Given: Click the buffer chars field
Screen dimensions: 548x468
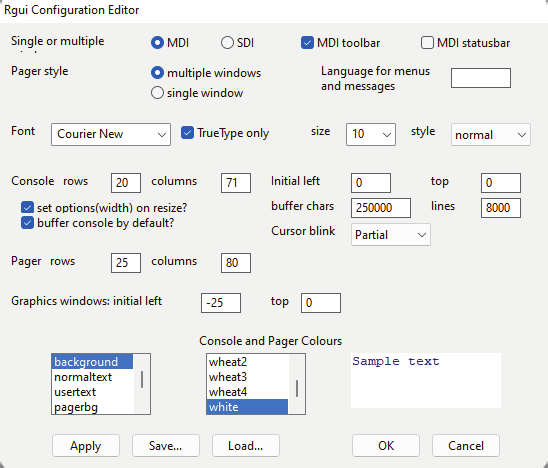Looking at the screenshot, I should pos(381,208).
